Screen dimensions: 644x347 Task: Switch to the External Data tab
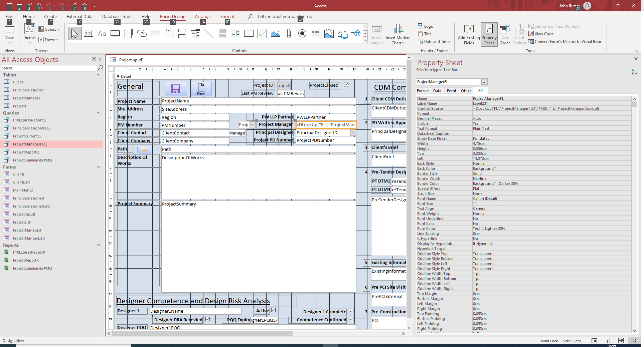pos(79,17)
